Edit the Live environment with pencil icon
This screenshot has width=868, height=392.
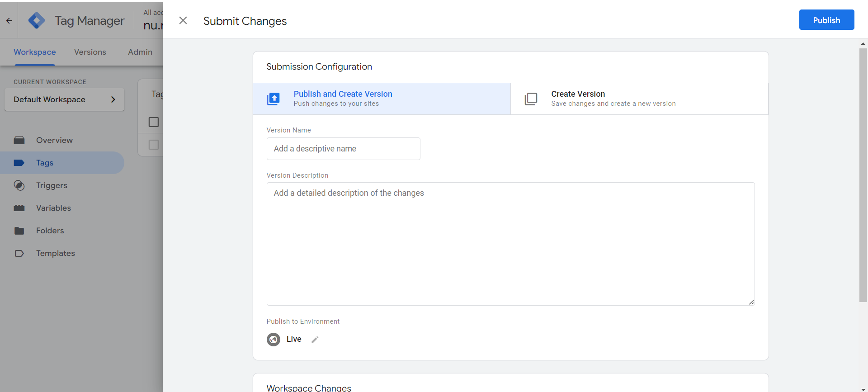pos(315,340)
